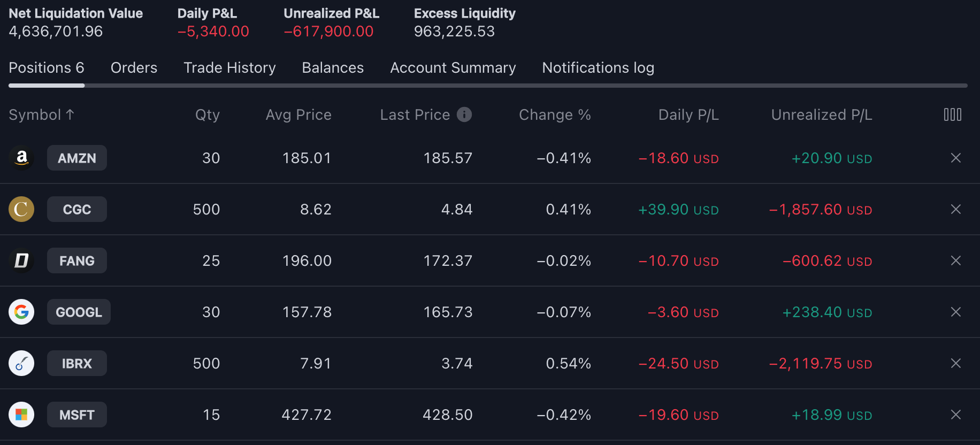Close the AMZN position
980x445 pixels.
[955, 158]
